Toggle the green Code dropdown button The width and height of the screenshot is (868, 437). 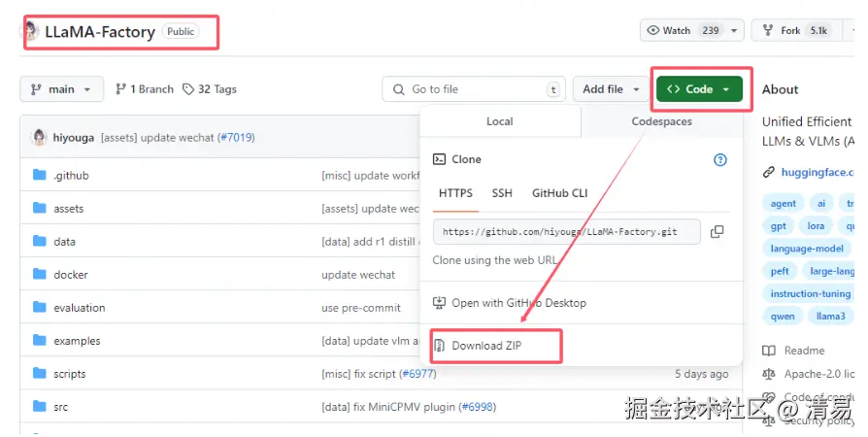[699, 89]
